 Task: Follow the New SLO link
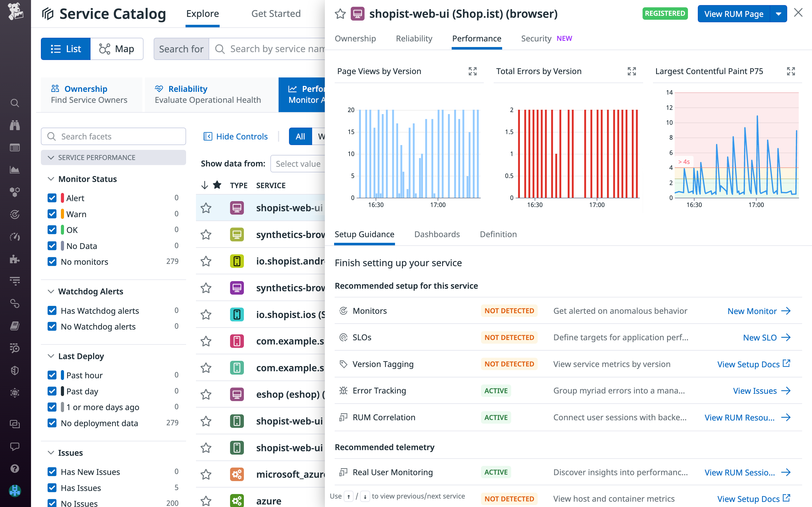[760, 337]
